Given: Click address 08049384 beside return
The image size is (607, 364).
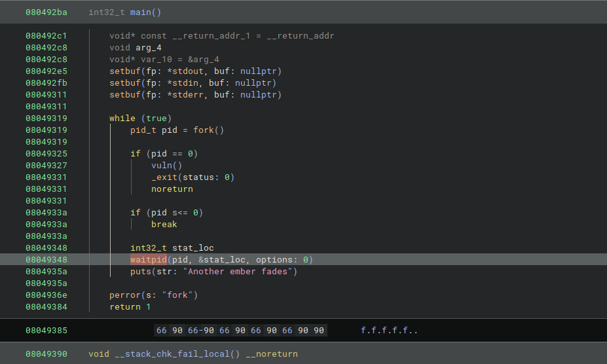Looking at the screenshot, I should [46, 307].
